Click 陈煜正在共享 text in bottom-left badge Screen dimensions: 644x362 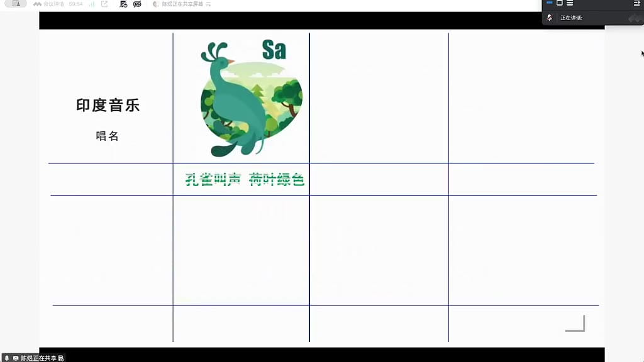(38, 358)
